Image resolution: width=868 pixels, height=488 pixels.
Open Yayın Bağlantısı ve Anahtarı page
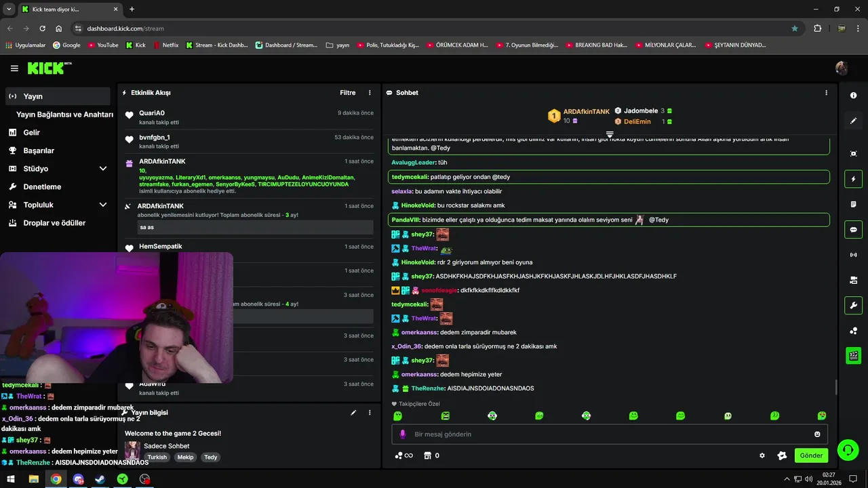(64, 115)
